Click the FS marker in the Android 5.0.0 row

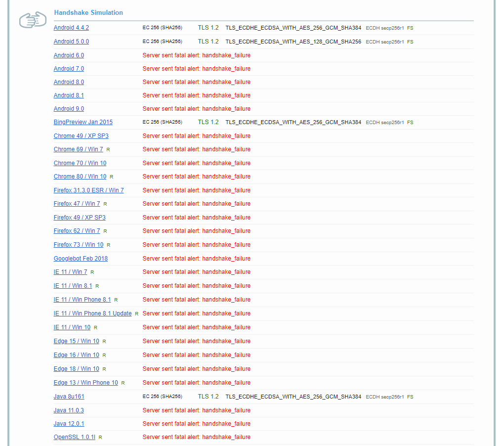click(410, 42)
